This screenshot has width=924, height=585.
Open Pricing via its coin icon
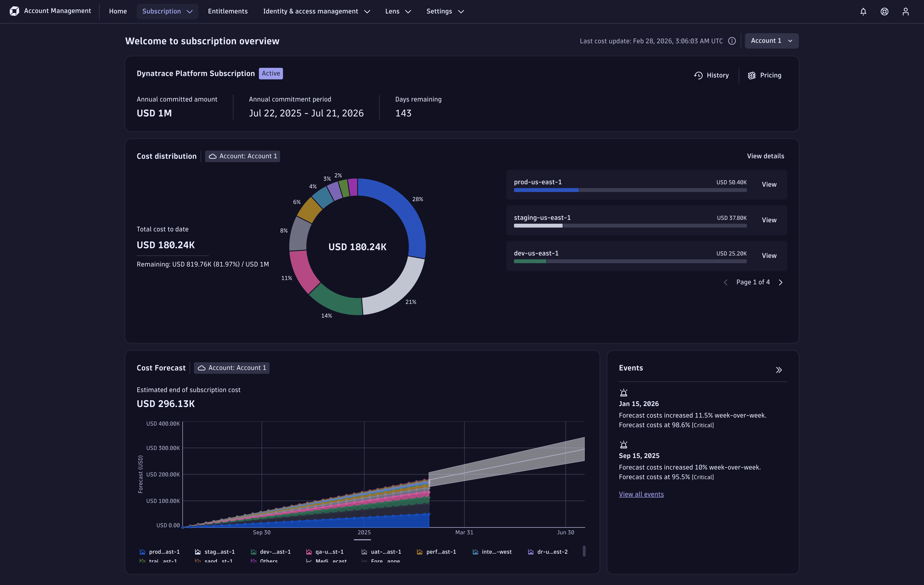pos(752,75)
